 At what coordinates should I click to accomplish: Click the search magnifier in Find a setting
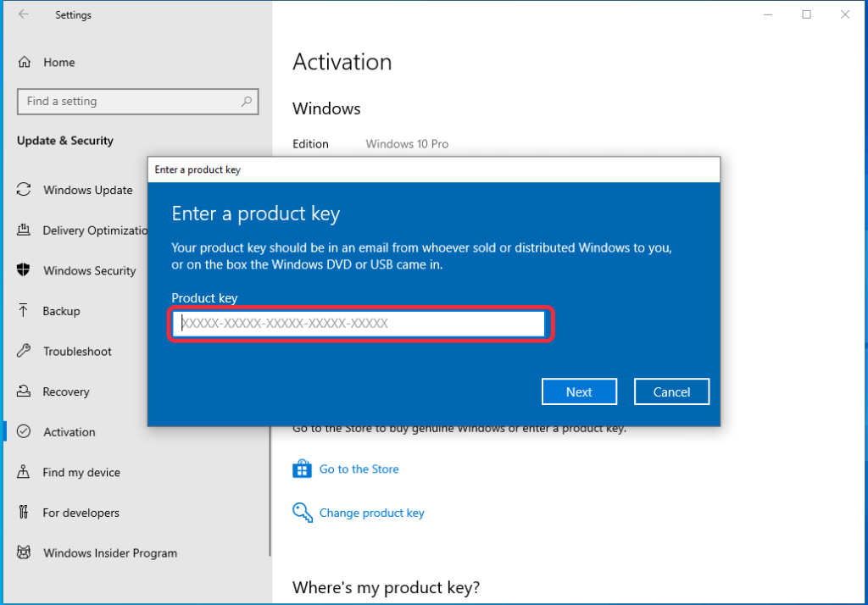coord(247,102)
